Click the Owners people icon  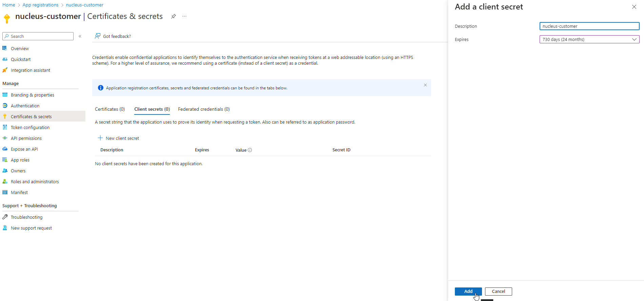click(x=5, y=171)
